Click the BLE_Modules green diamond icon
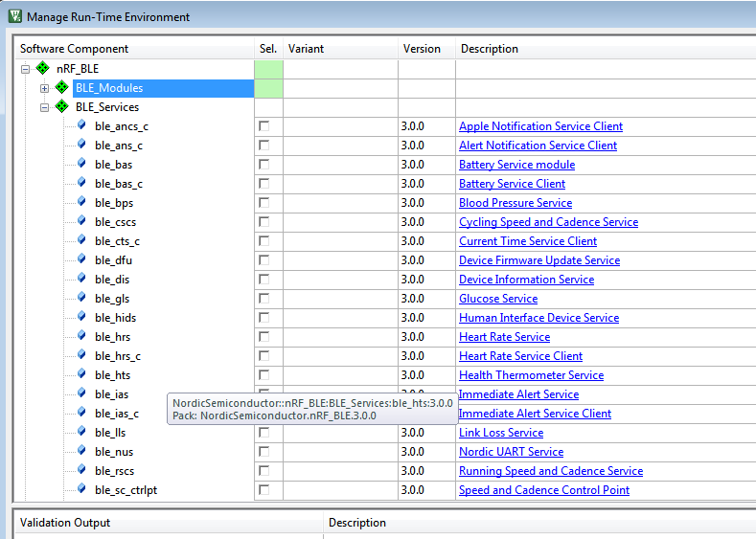The height and width of the screenshot is (539, 756). pyautogui.click(x=61, y=87)
